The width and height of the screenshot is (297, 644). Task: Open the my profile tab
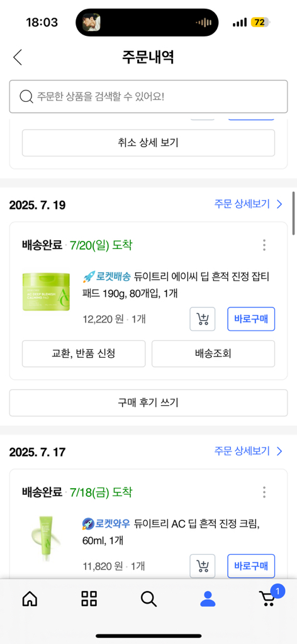(208, 599)
